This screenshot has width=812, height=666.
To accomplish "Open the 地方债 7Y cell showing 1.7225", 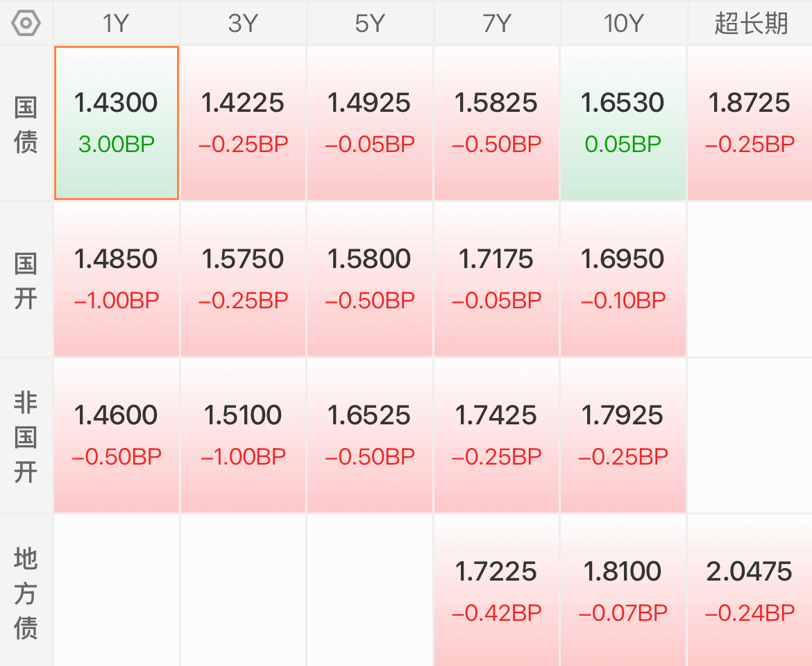I will tap(497, 590).
